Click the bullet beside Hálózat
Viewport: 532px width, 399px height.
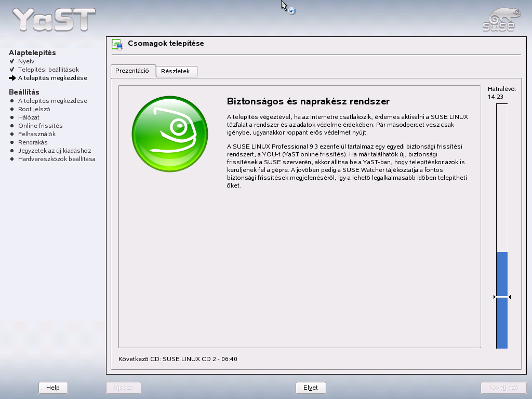12,117
